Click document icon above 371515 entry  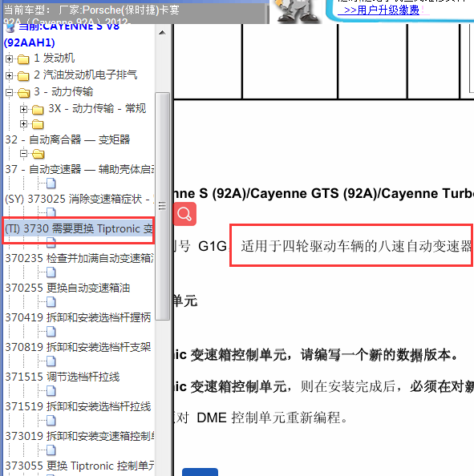[51, 361]
